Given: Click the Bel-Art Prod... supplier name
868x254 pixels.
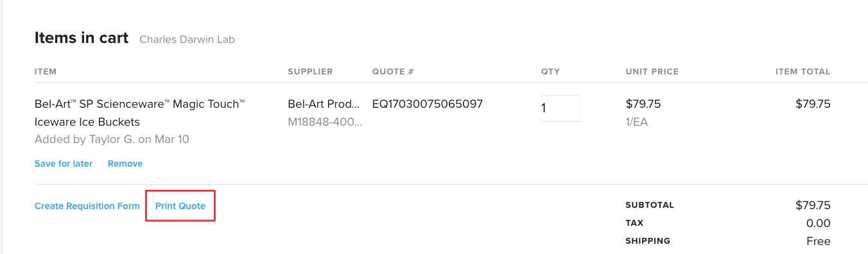Looking at the screenshot, I should [325, 104].
